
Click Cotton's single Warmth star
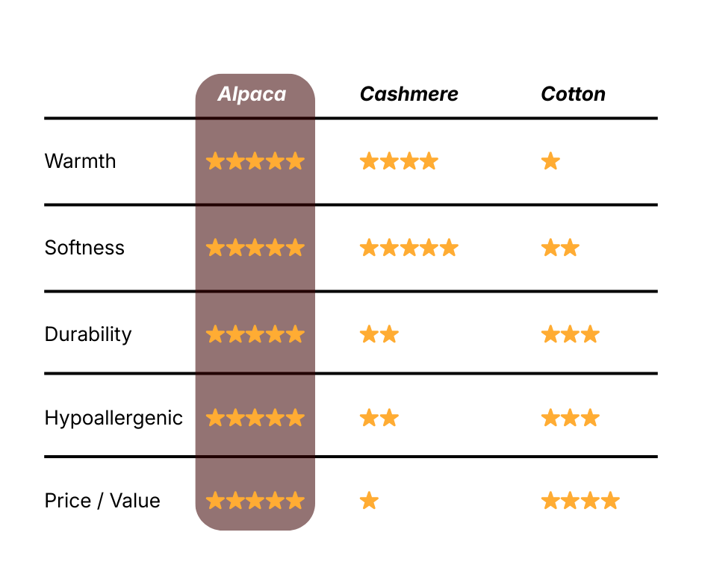point(550,161)
